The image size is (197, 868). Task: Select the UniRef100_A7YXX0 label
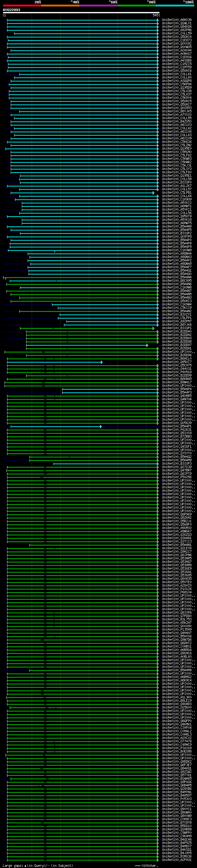pos(176,115)
